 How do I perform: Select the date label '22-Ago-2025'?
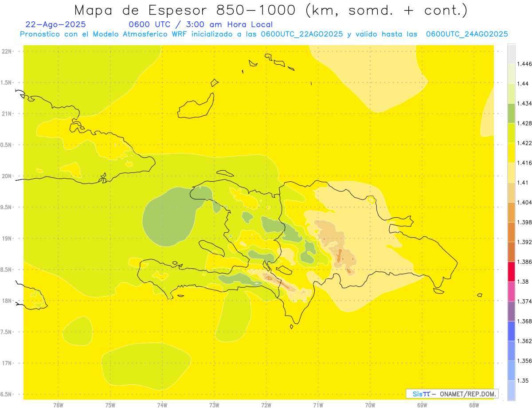[x=56, y=24]
